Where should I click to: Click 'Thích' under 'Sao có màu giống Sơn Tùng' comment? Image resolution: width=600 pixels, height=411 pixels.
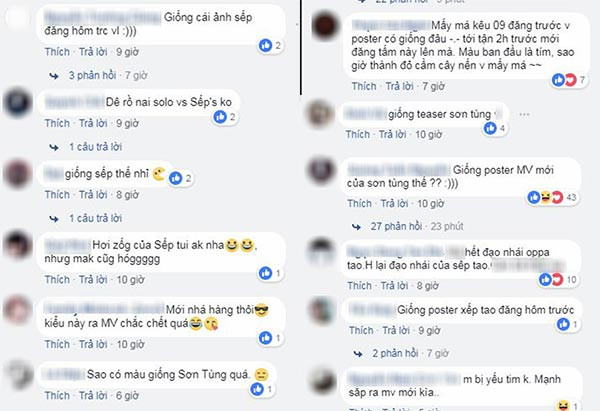[x=57, y=396]
